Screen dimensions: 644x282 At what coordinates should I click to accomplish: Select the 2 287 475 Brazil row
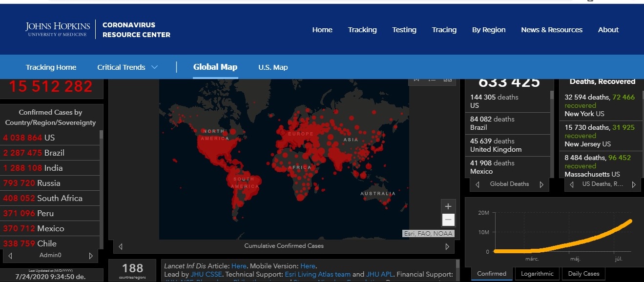pyautogui.click(x=50, y=153)
